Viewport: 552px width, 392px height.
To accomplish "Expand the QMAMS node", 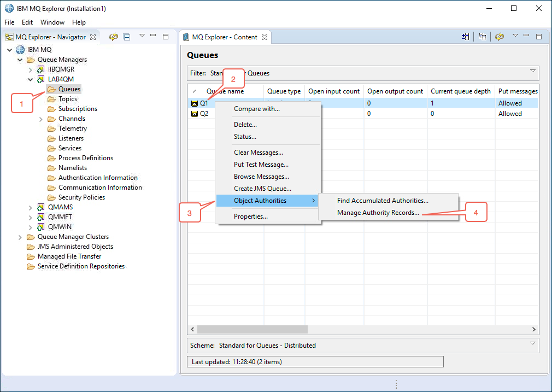I will (30, 207).
